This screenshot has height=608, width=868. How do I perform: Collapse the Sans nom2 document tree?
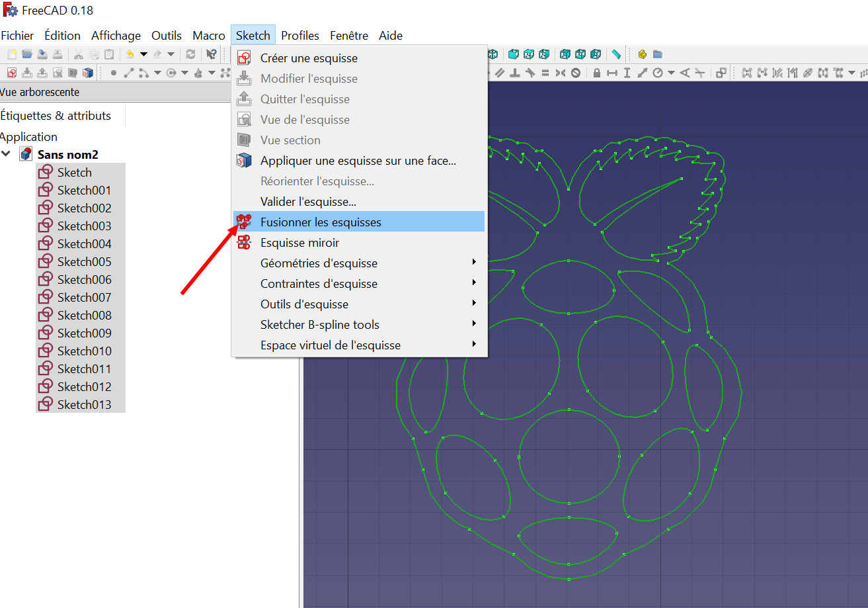click(x=6, y=154)
